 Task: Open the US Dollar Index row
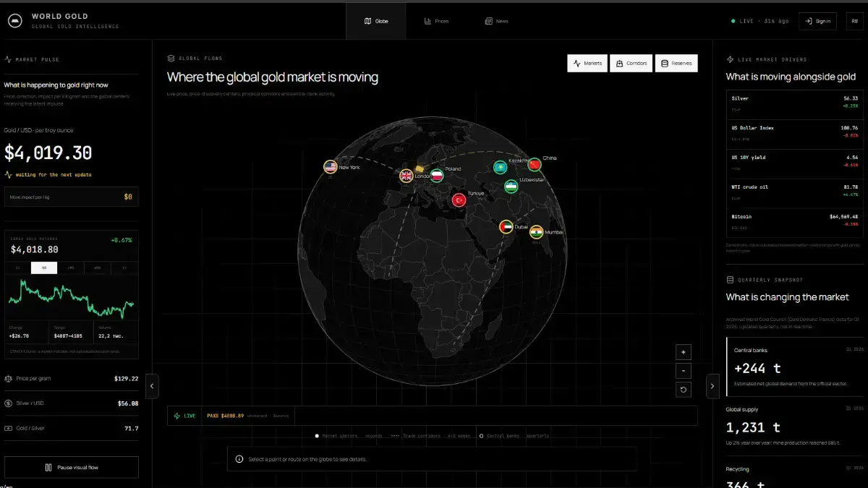(x=794, y=134)
